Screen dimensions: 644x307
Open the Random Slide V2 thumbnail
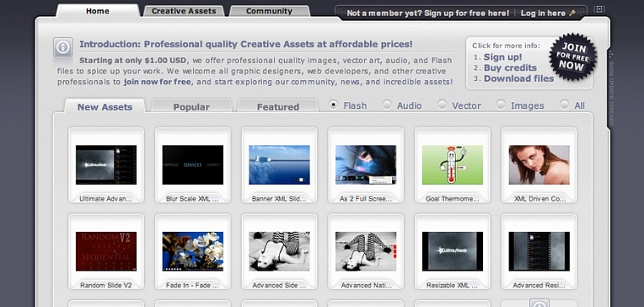106,251
